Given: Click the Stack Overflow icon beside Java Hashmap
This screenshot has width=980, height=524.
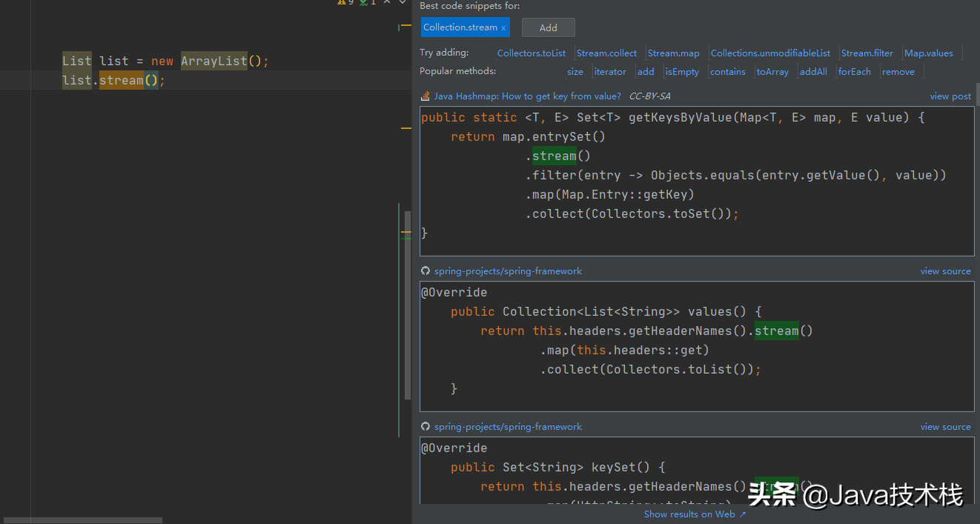Looking at the screenshot, I should pyautogui.click(x=426, y=96).
